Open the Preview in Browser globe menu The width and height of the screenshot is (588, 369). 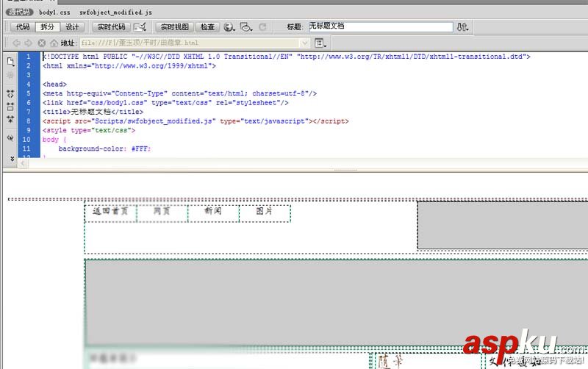tap(229, 27)
